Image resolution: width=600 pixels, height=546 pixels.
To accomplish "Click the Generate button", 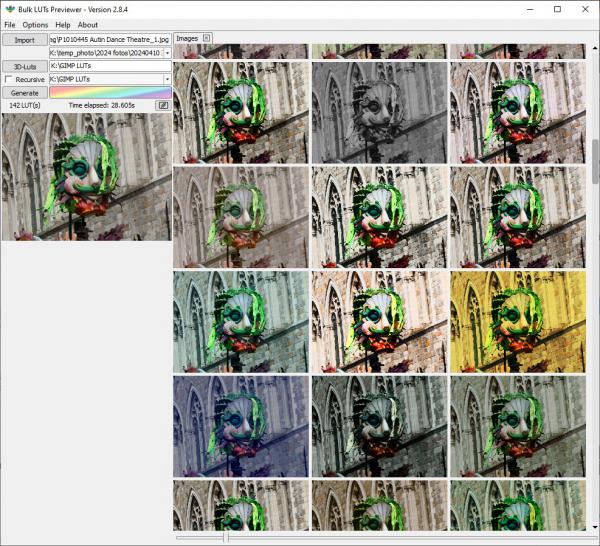I will coord(25,93).
